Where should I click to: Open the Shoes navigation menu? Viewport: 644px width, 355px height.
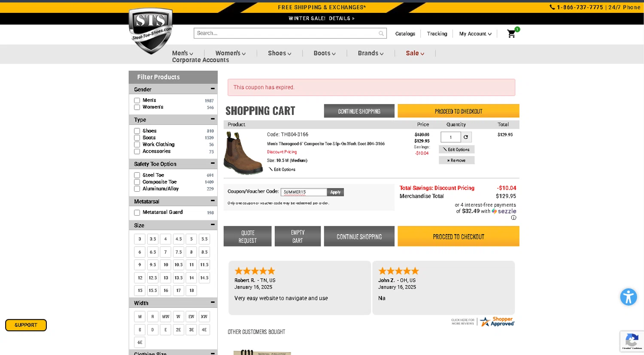click(279, 53)
